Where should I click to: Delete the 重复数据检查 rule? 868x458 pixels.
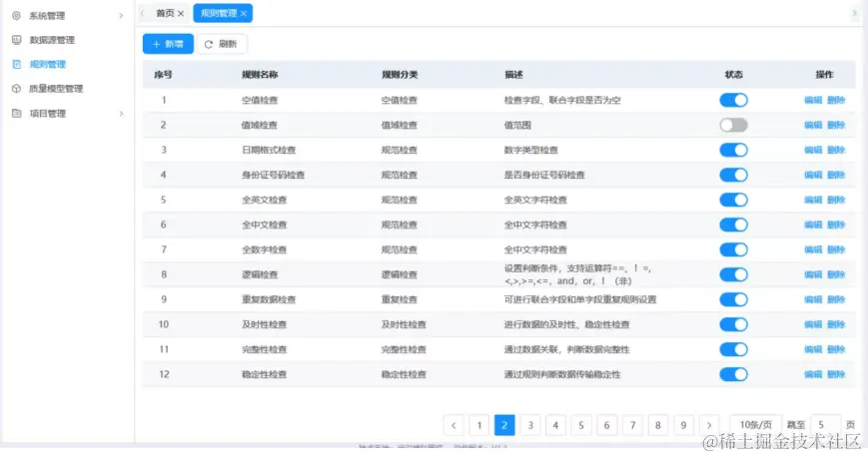click(x=836, y=299)
